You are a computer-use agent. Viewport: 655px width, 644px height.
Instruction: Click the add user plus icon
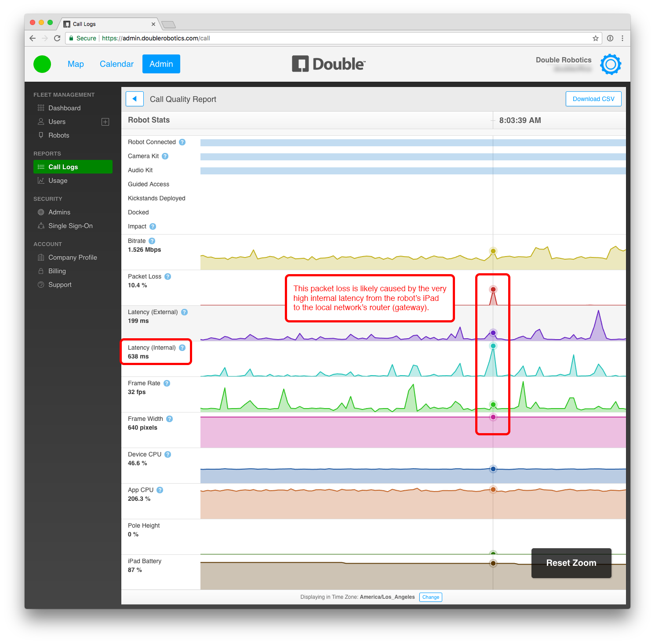tap(105, 122)
